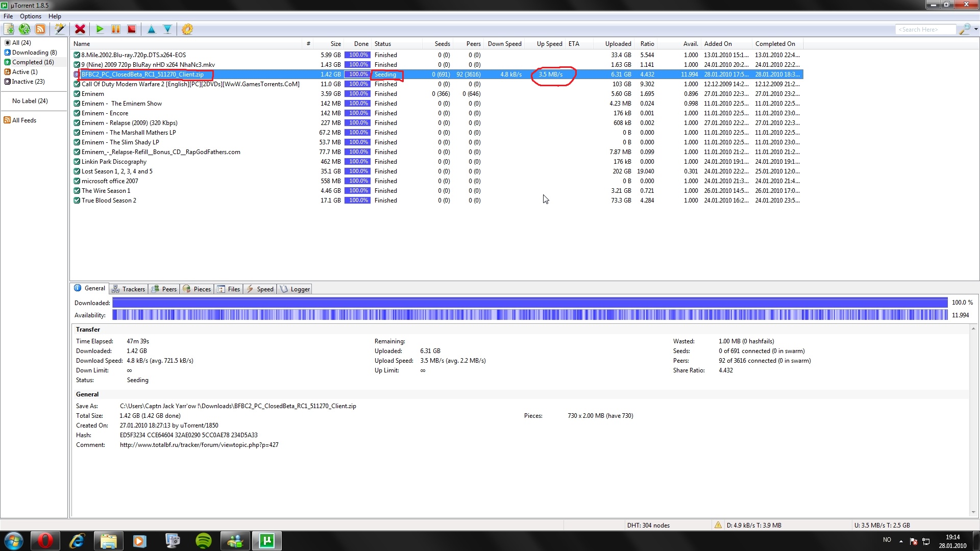This screenshot has height=551, width=980.
Task: Click the network tray icon
Action: click(x=926, y=541)
